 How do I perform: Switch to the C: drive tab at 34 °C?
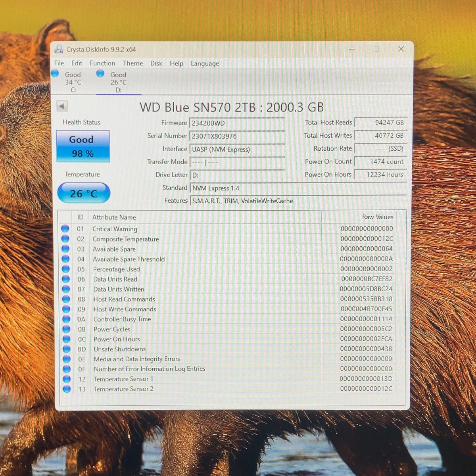73,82
